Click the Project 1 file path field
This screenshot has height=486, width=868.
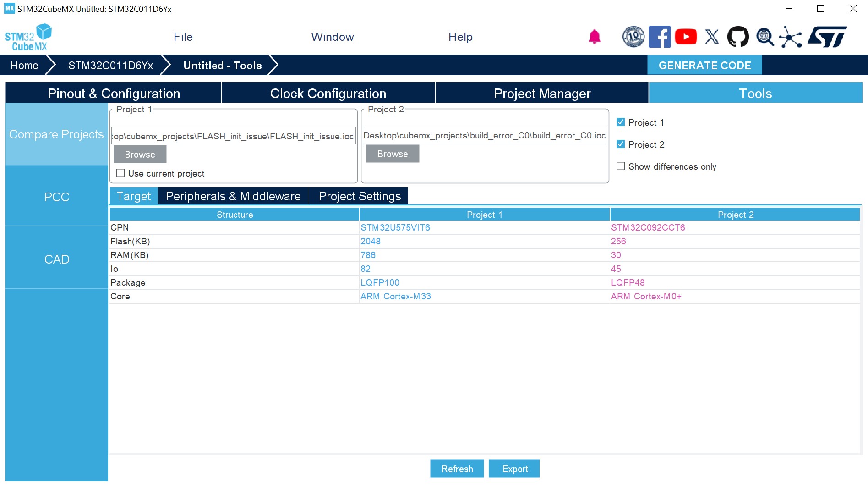(x=234, y=136)
